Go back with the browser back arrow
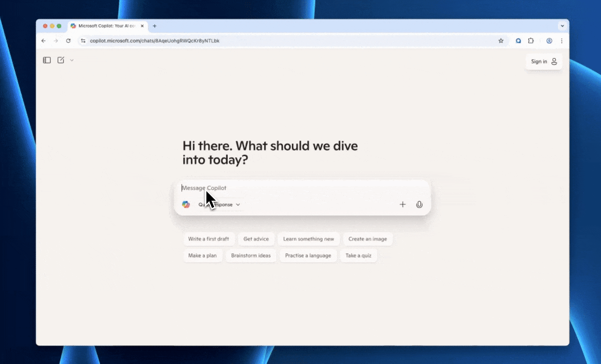The height and width of the screenshot is (364, 601). tap(44, 40)
